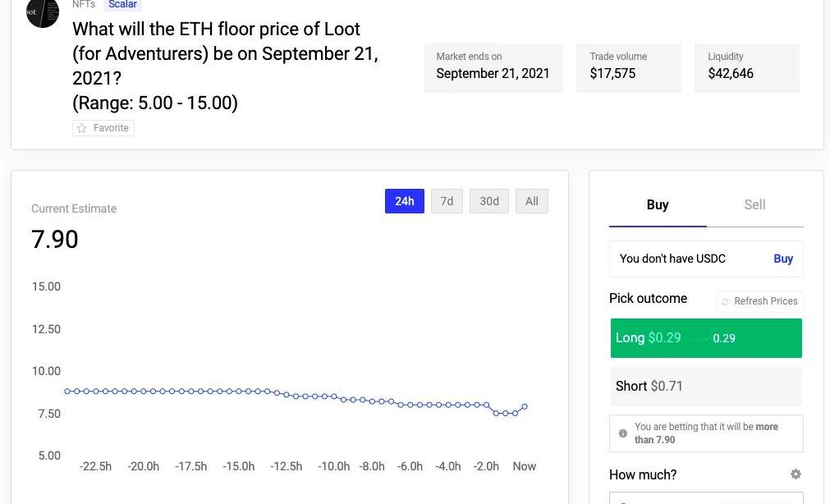Click the Favorite star icon
The image size is (830, 504).
pos(82,128)
